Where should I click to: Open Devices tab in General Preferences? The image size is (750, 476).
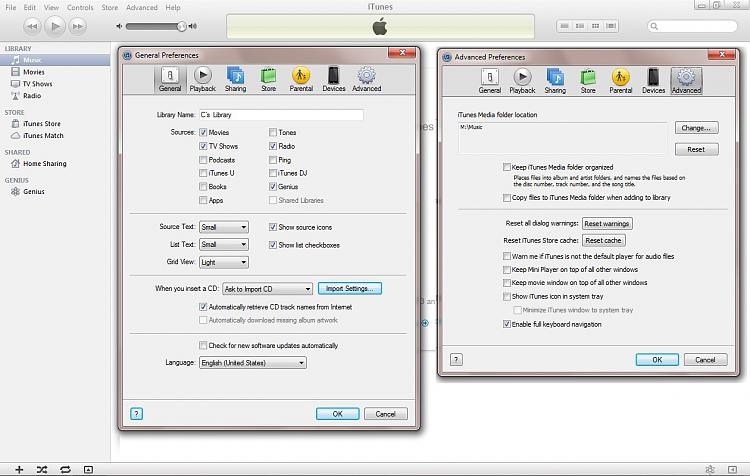tap(333, 79)
